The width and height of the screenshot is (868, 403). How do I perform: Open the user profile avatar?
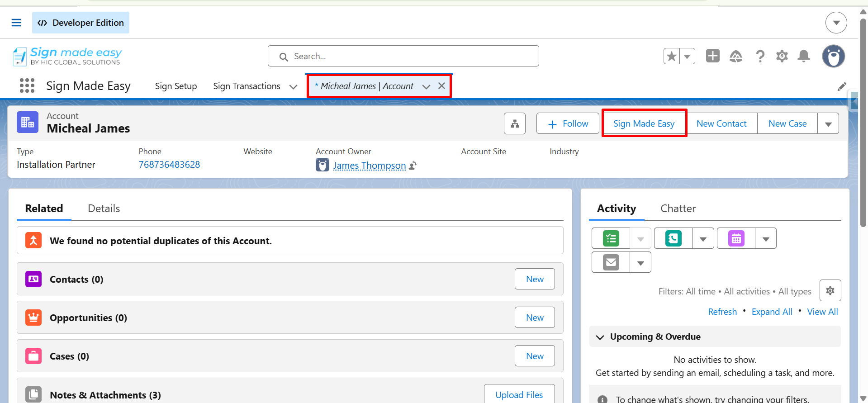[834, 56]
